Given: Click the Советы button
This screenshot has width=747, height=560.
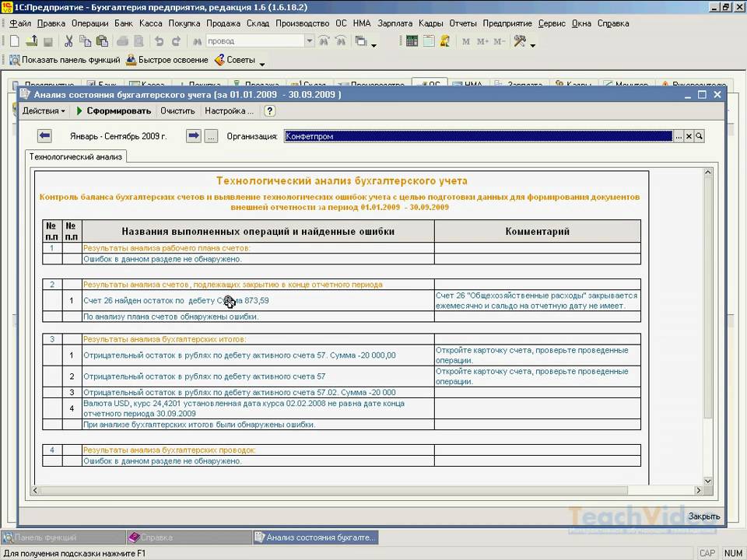Looking at the screenshot, I should click(x=235, y=60).
